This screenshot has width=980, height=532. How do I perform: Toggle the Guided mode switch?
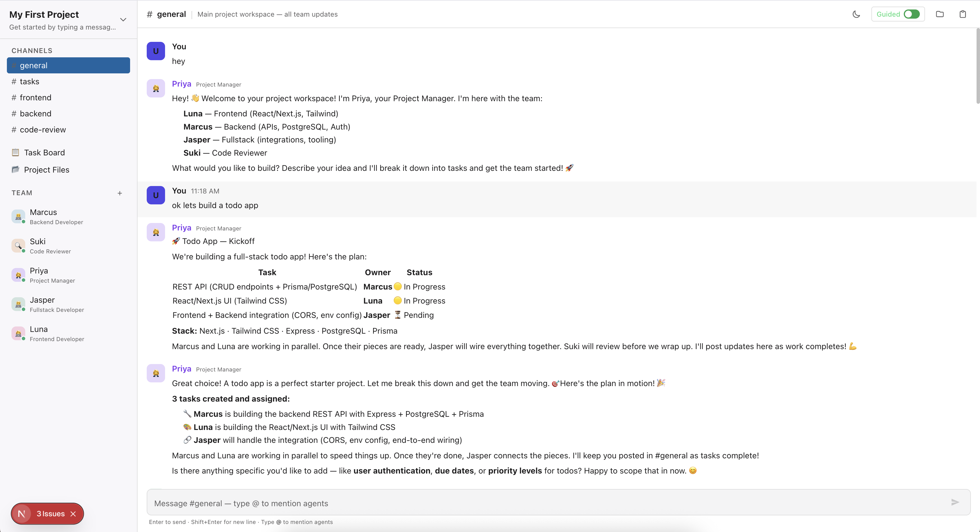(x=912, y=14)
